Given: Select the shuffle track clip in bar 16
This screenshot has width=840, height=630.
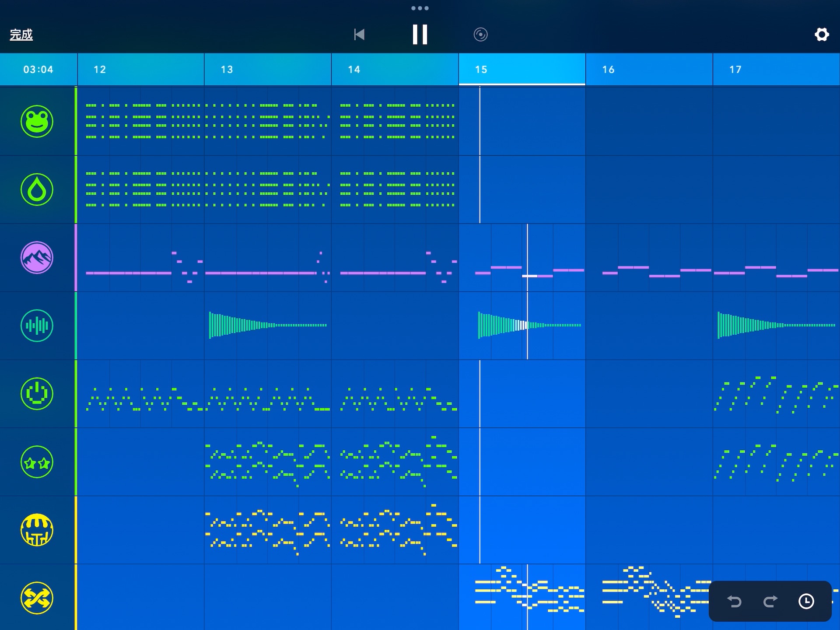Looking at the screenshot, I should [649, 598].
